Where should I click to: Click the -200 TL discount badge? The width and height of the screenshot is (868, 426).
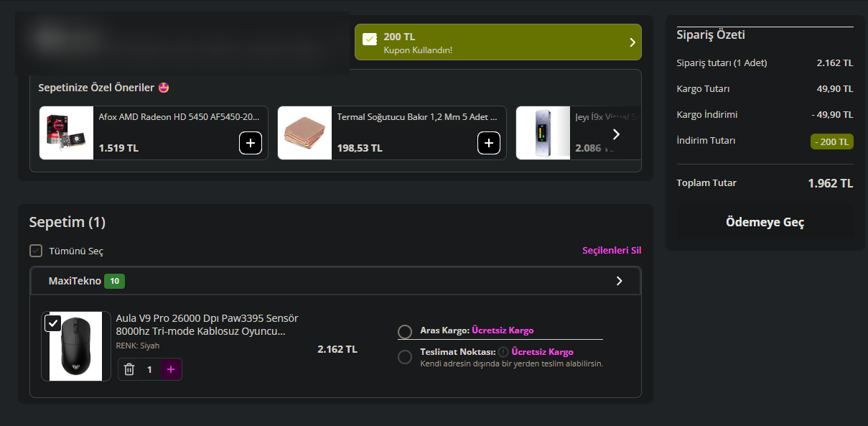click(832, 142)
